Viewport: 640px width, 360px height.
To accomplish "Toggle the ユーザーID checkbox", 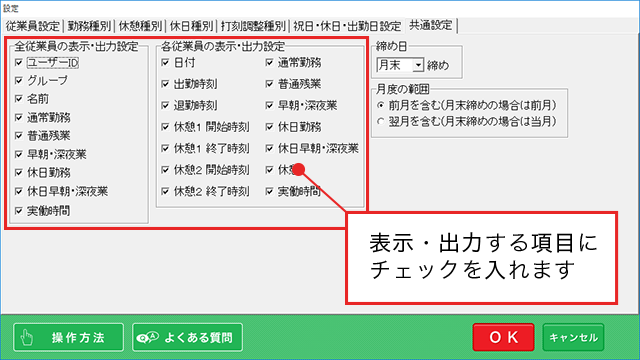I will pyautogui.click(x=19, y=62).
